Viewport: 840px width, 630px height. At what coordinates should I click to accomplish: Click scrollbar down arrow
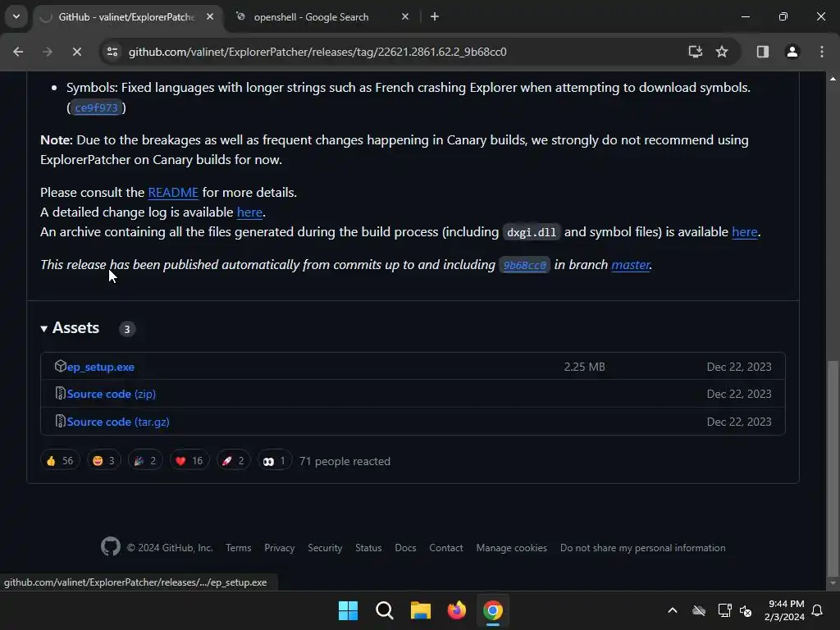[x=833, y=583]
